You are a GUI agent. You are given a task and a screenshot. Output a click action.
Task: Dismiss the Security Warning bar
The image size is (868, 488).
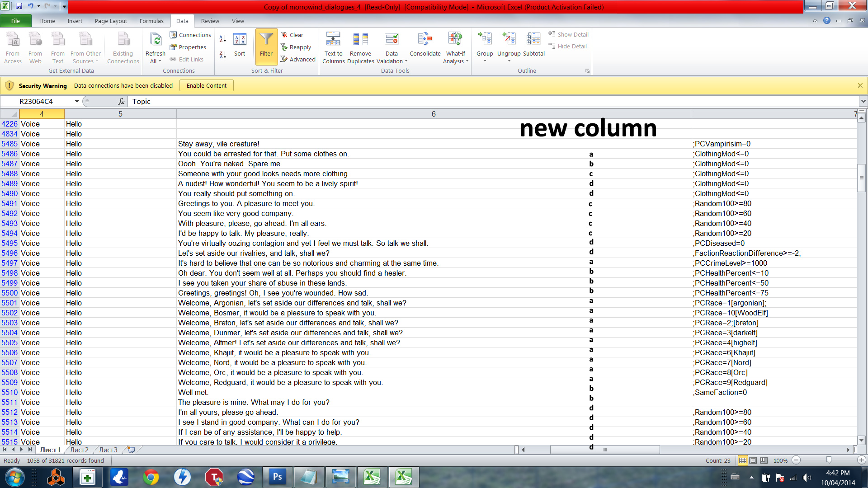[860, 85]
